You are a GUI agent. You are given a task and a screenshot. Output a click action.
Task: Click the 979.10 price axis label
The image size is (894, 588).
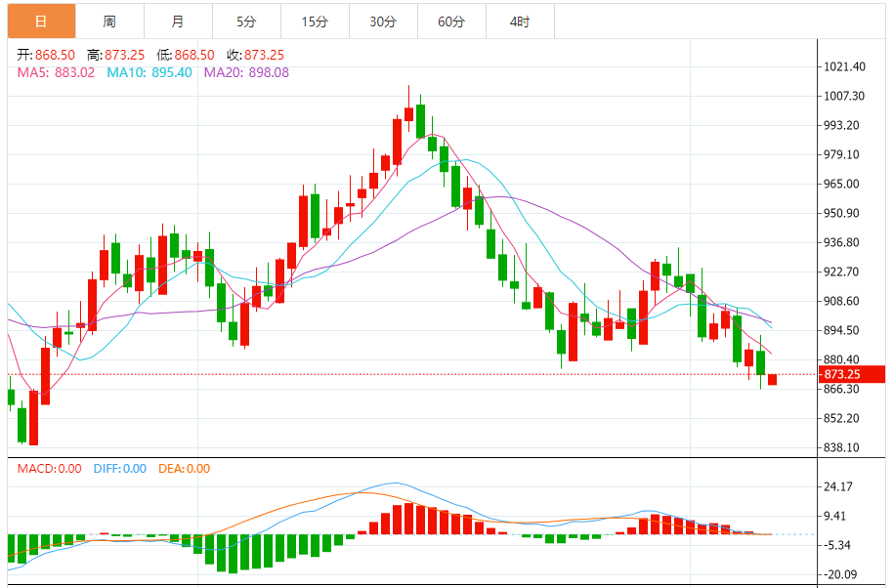pos(841,155)
